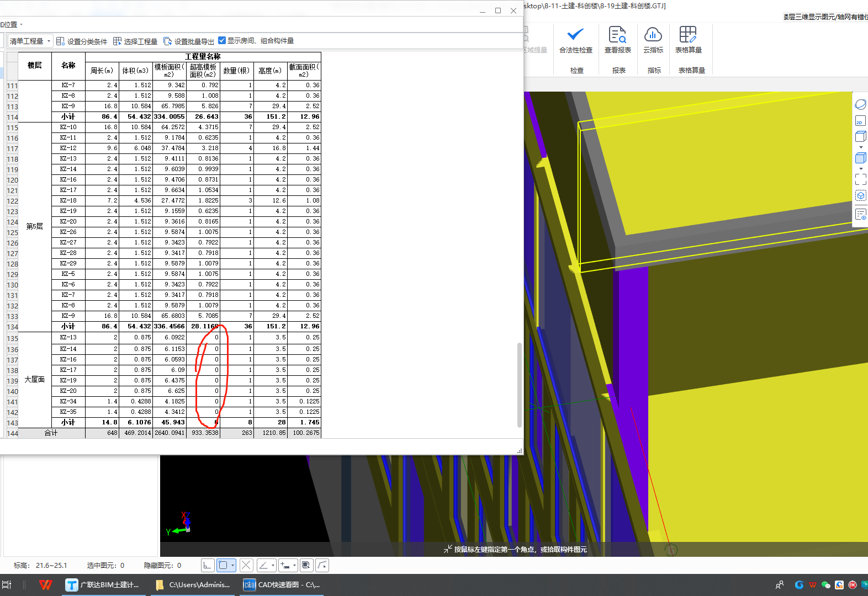Viewport: 868px width, 596px height.
Task: Open WeChat icon in system tray
Action: (x=826, y=585)
